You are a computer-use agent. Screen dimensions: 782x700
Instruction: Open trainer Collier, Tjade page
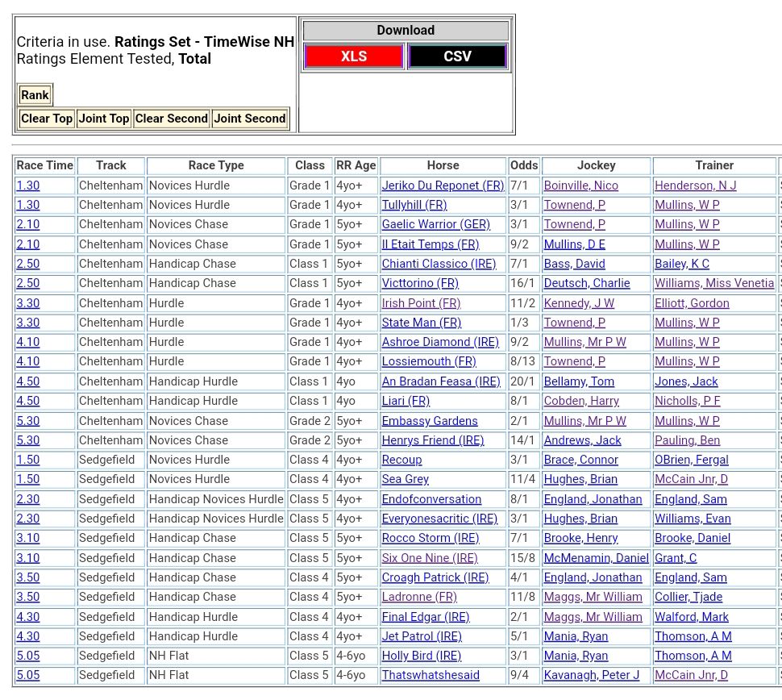point(688,597)
